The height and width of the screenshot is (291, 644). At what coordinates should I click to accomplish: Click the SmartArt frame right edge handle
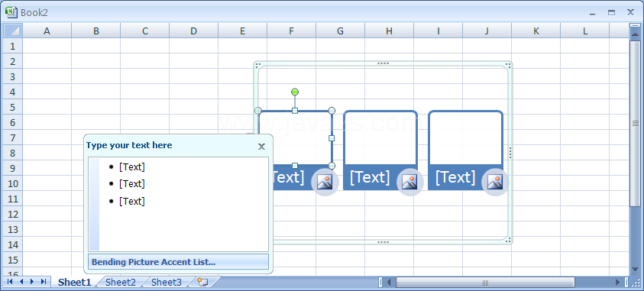510,153
